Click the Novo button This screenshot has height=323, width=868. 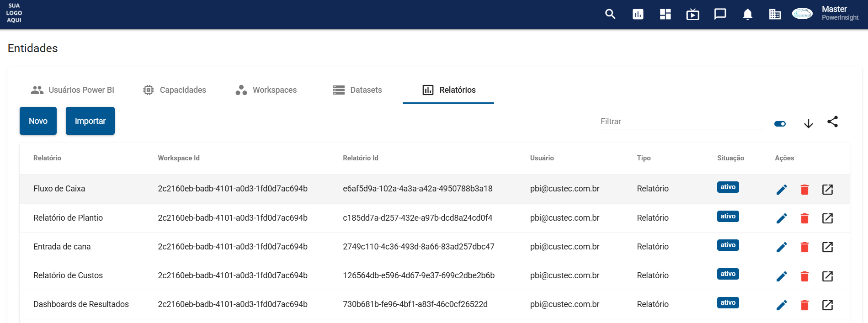coord(38,121)
